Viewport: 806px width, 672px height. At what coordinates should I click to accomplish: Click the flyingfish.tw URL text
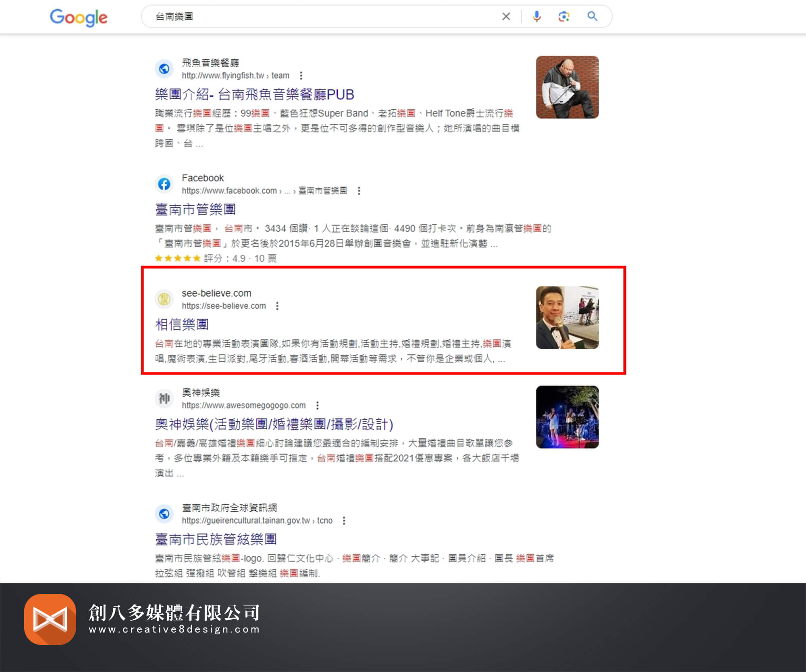click(x=235, y=76)
